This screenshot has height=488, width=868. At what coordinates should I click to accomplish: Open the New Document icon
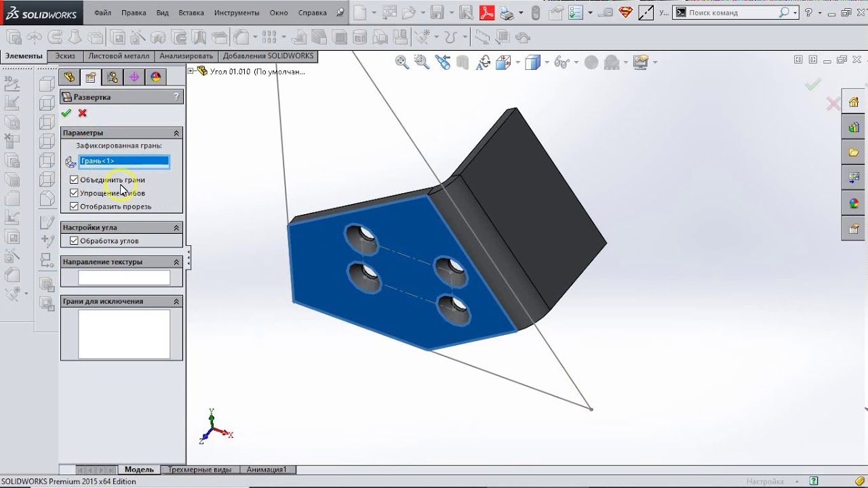360,13
